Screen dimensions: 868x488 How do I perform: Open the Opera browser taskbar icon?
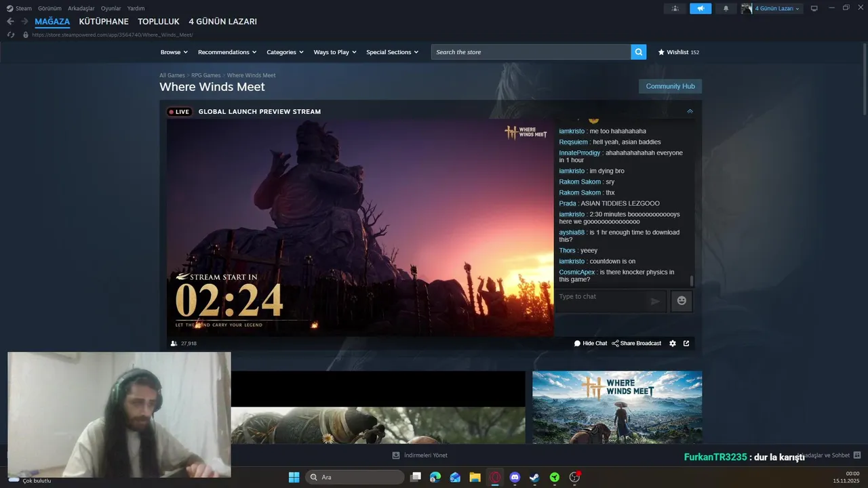(x=495, y=477)
